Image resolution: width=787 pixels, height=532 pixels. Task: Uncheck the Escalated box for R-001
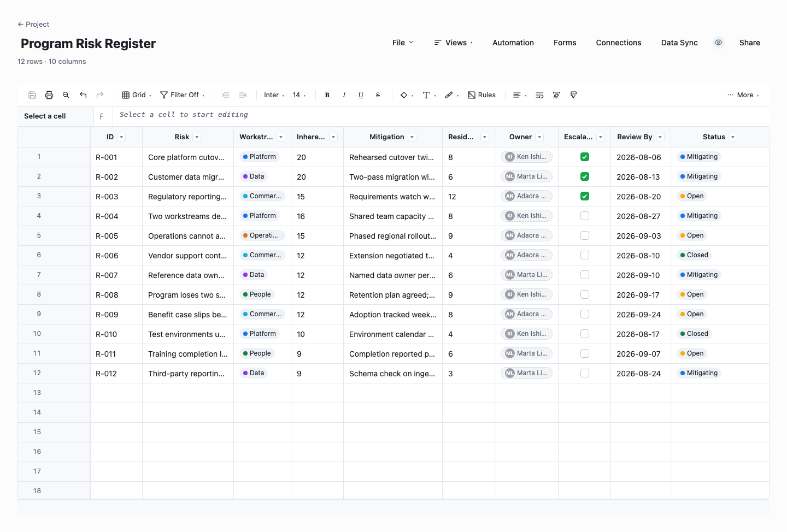coord(585,157)
